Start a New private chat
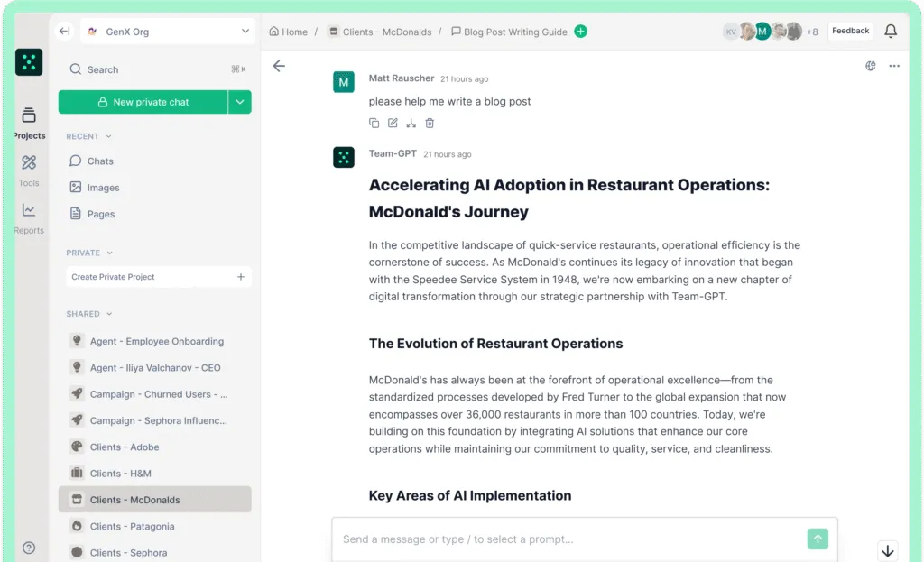Viewport: 924px width, 562px height. [143, 102]
